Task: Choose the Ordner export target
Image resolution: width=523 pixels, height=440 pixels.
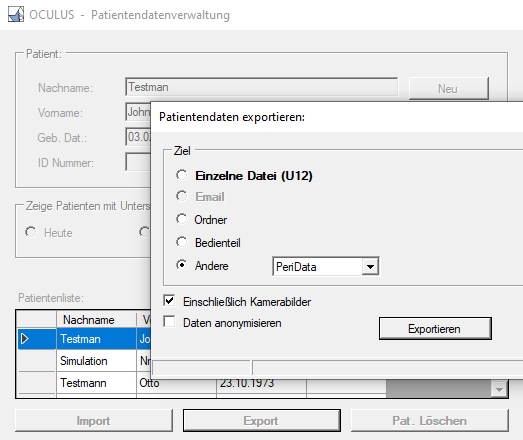Action: (x=182, y=219)
